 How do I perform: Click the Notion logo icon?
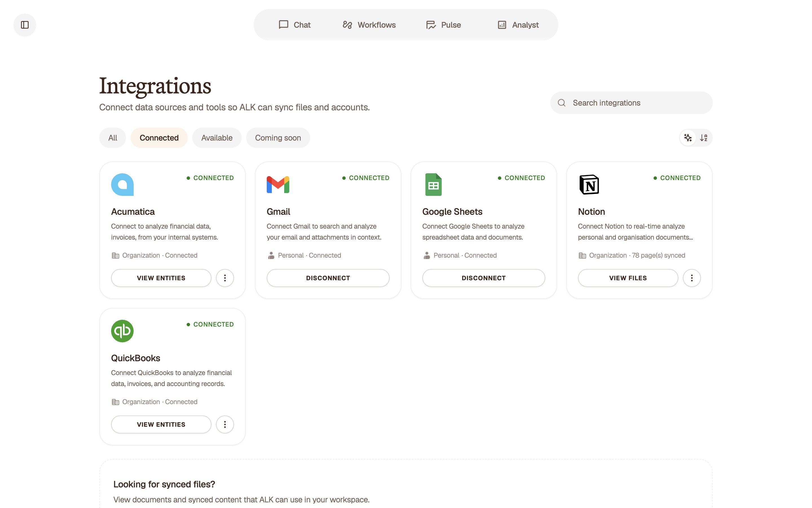589,185
